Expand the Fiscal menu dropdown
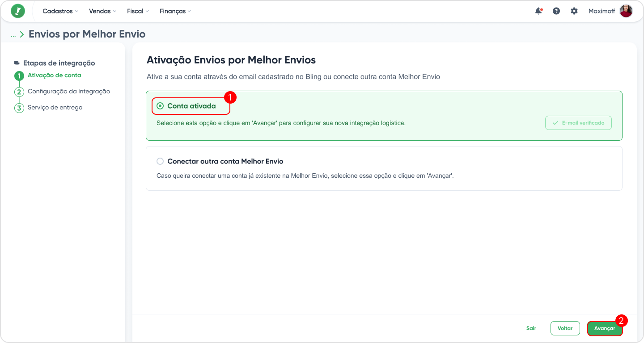 138,11
